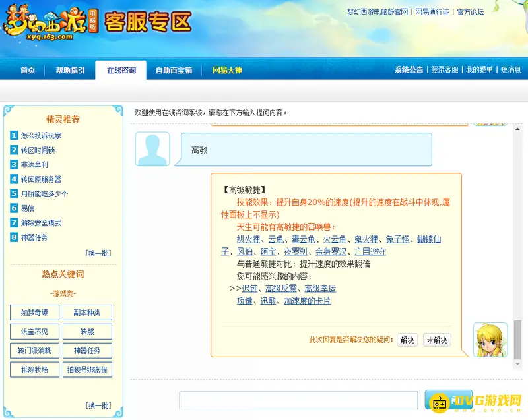
Task: Open the 迟钝 skill link
Action: 250,288
